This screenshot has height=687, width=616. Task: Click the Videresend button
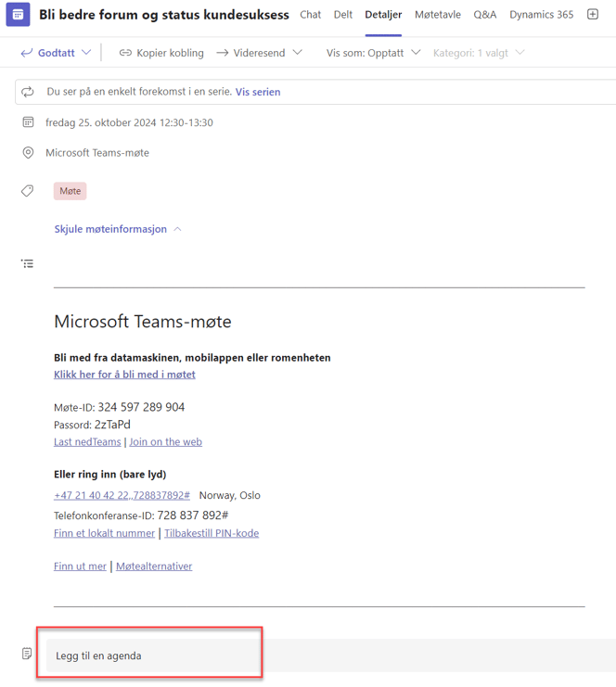coord(250,53)
